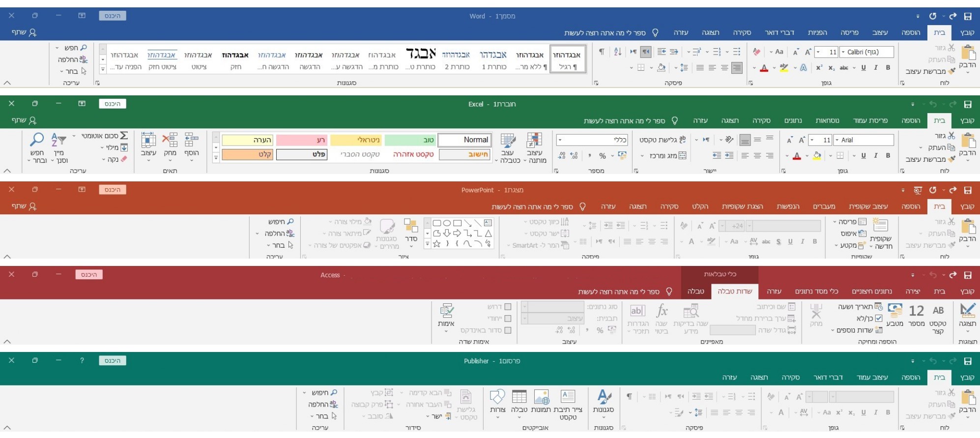
Task: Click Share (שתף) in the Excel window
Action: coord(24,120)
